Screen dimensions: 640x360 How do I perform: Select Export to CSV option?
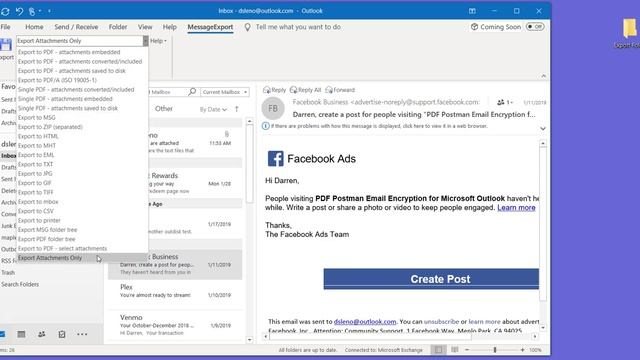[82, 211]
